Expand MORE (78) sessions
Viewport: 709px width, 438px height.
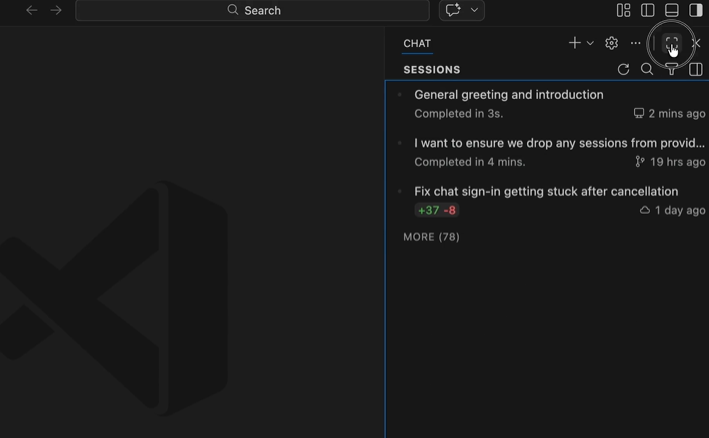[x=431, y=237]
